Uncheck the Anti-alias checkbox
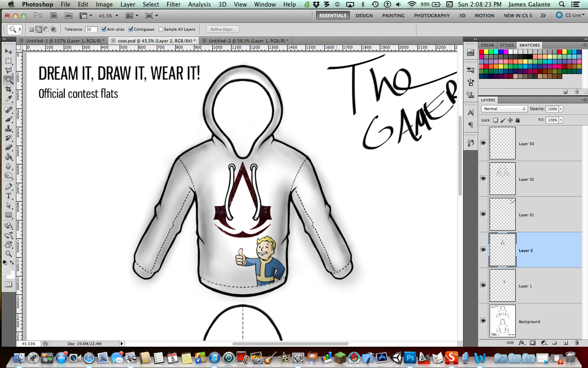Viewport: 588px width, 368px height. click(104, 29)
